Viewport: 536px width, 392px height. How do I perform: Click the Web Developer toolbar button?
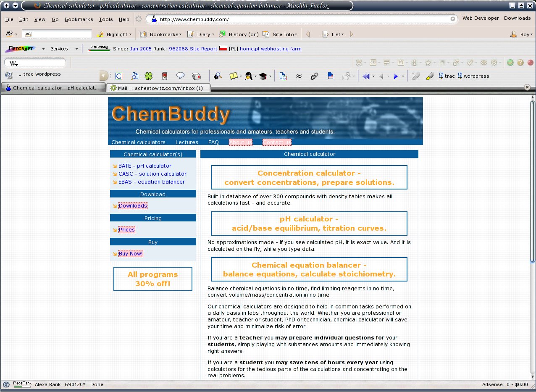point(481,18)
